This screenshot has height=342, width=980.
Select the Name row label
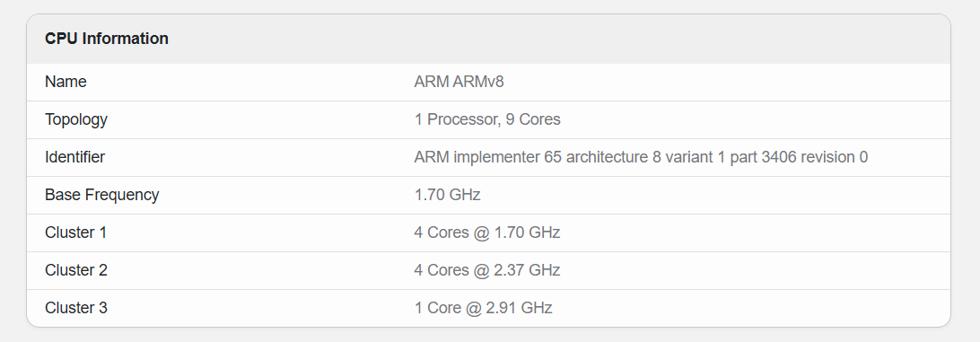[x=66, y=82]
